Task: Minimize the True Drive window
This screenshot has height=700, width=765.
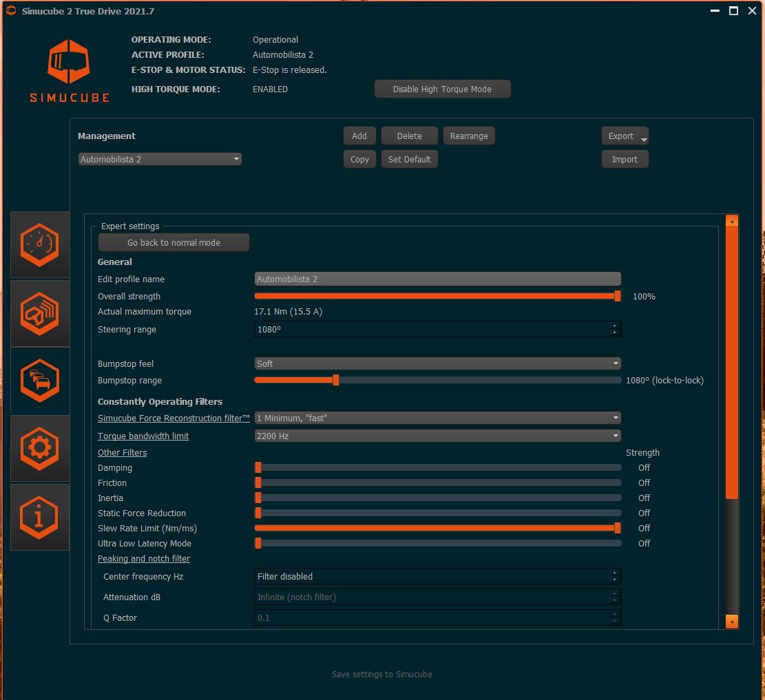Action: (x=715, y=11)
